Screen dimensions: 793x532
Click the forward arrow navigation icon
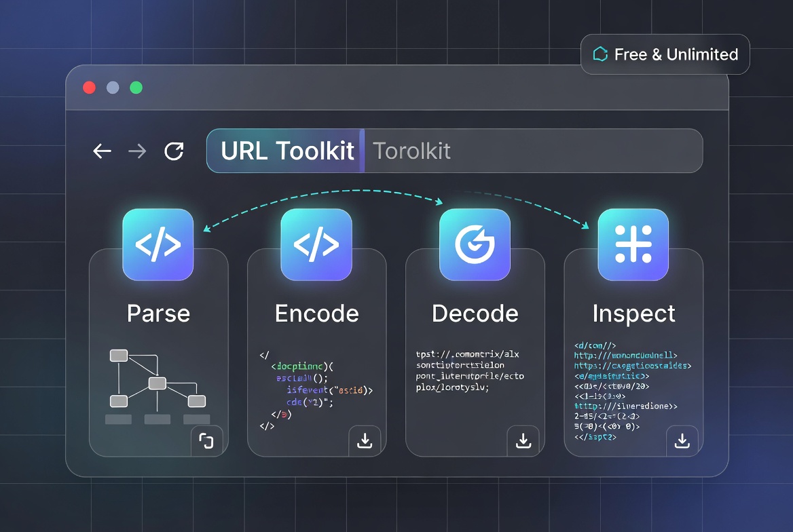137,151
